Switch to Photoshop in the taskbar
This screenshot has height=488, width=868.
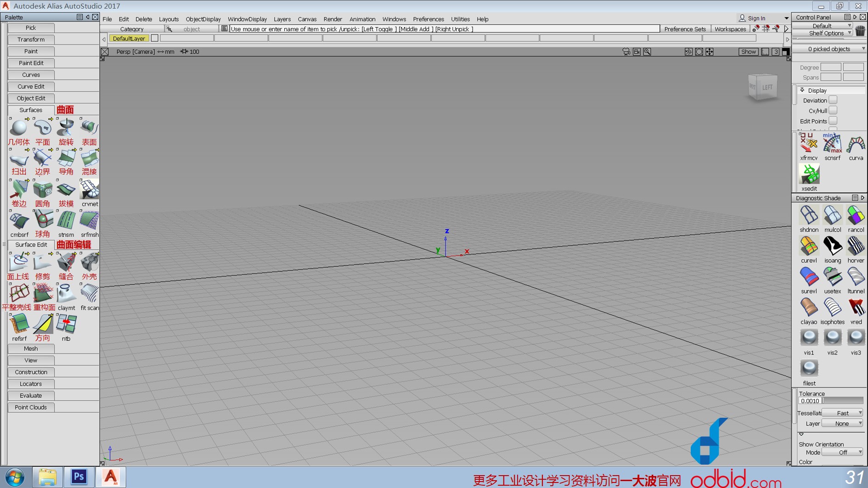pyautogui.click(x=79, y=477)
